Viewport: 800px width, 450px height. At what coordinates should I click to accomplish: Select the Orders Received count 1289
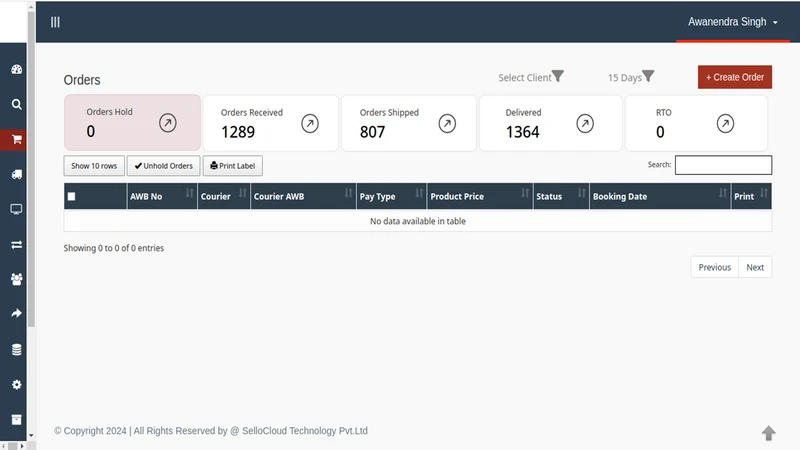tap(238, 132)
